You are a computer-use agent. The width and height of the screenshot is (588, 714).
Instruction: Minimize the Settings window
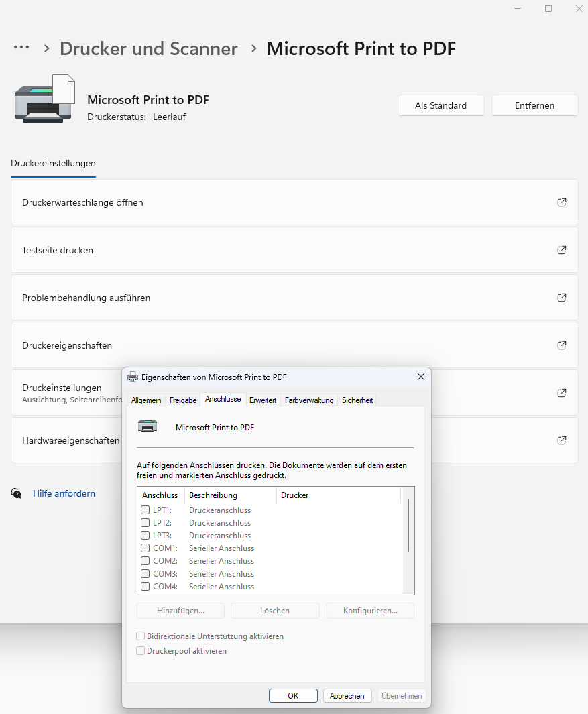coord(518,9)
